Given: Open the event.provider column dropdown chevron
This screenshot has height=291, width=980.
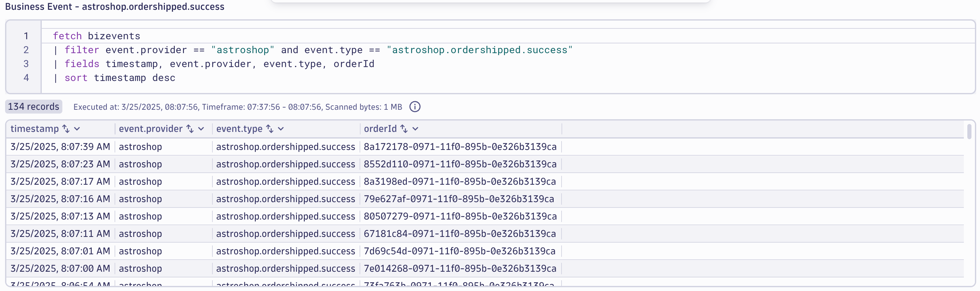Looking at the screenshot, I should [201, 129].
